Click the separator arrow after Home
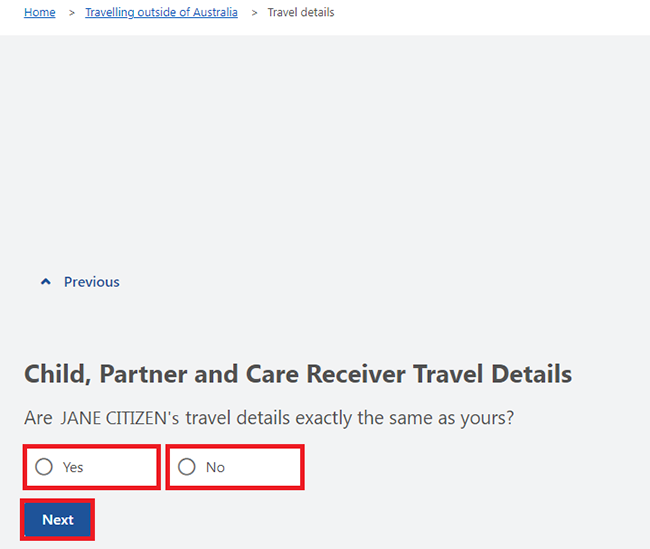 72,13
